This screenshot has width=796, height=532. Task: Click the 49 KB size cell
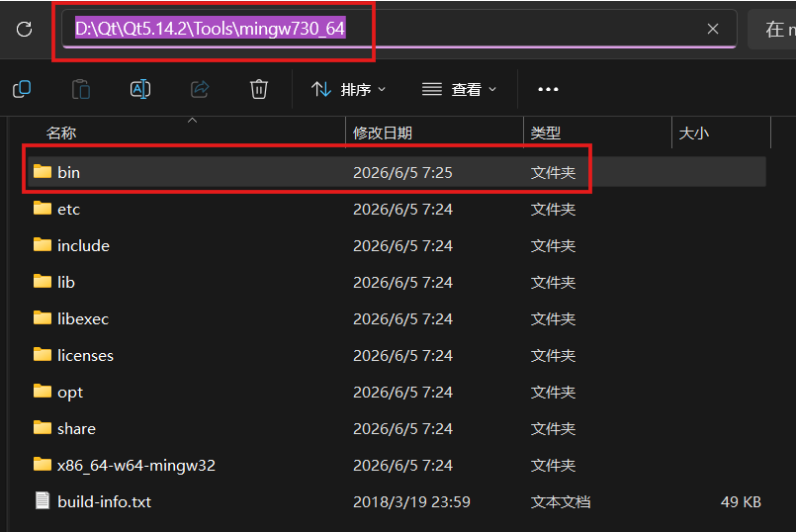(x=741, y=501)
